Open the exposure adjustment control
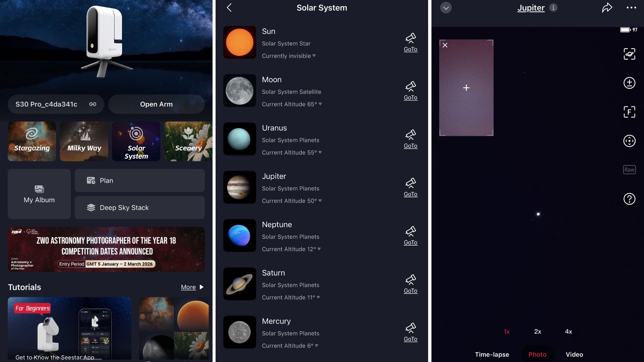The height and width of the screenshot is (362, 644). [x=629, y=83]
